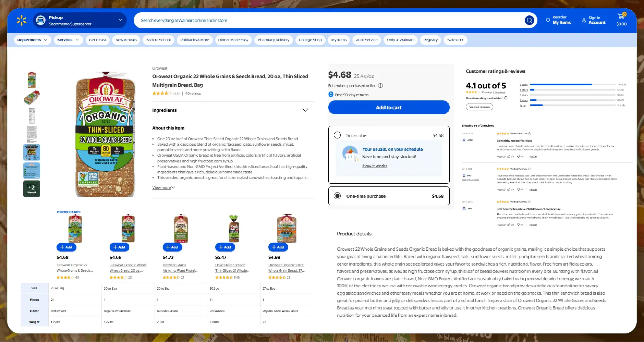Select the One-time purchase radio option
Screen dimensions: 644x342
[337, 196]
